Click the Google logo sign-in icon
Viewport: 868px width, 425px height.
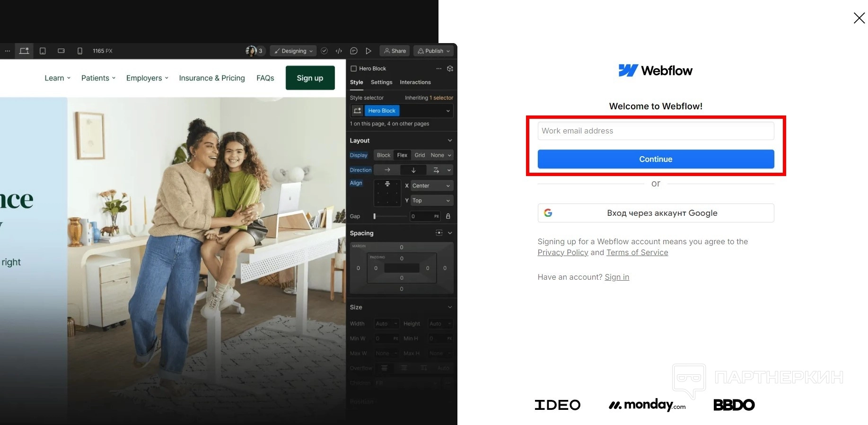pyautogui.click(x=548, y=213)
